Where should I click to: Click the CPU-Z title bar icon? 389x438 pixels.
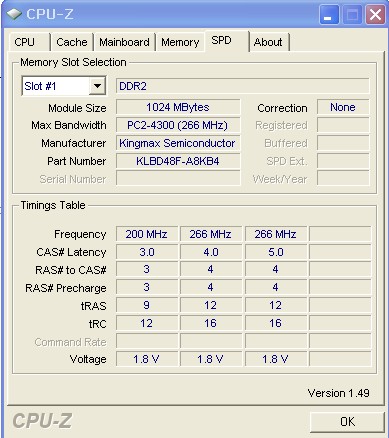tap(14, 14)
